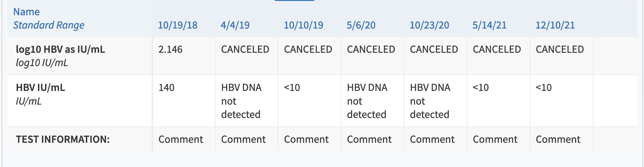Click the 140 HBV IU/mL result
The width and height of the screenshot is (644, 167).
(x=166, y=88)
